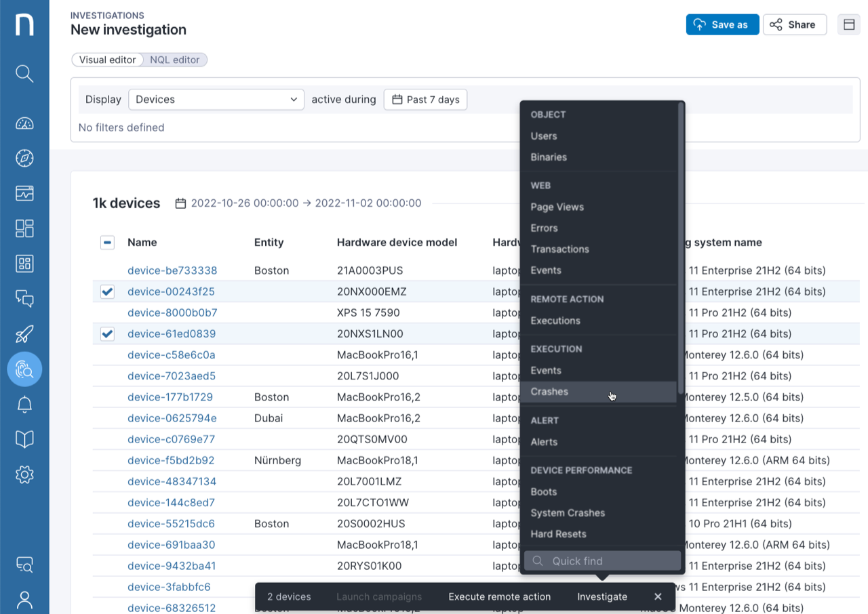Screen dimensions: 868x614
Task: Toggle the select-all checkbox in table header
Action: (x=107, y=243)
